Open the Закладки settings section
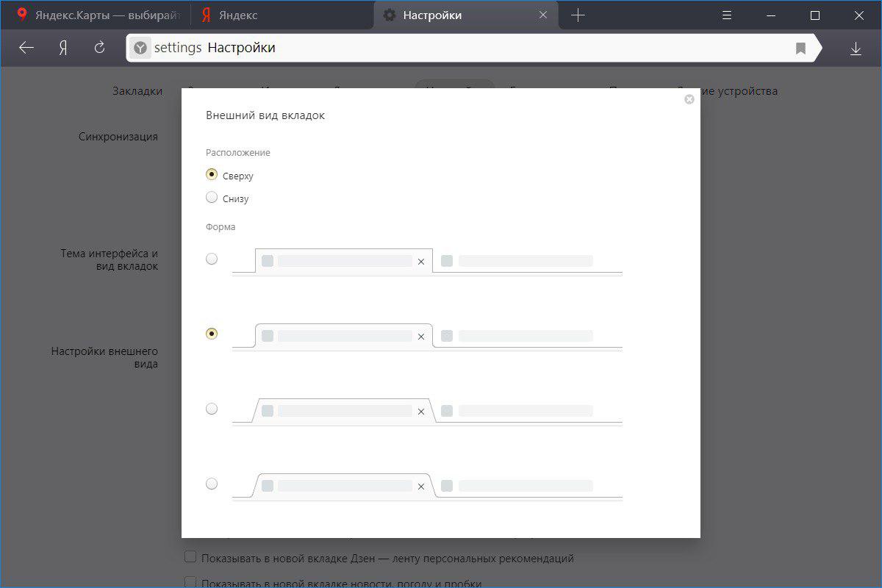The image size is (882, 588). click(137, 91)
